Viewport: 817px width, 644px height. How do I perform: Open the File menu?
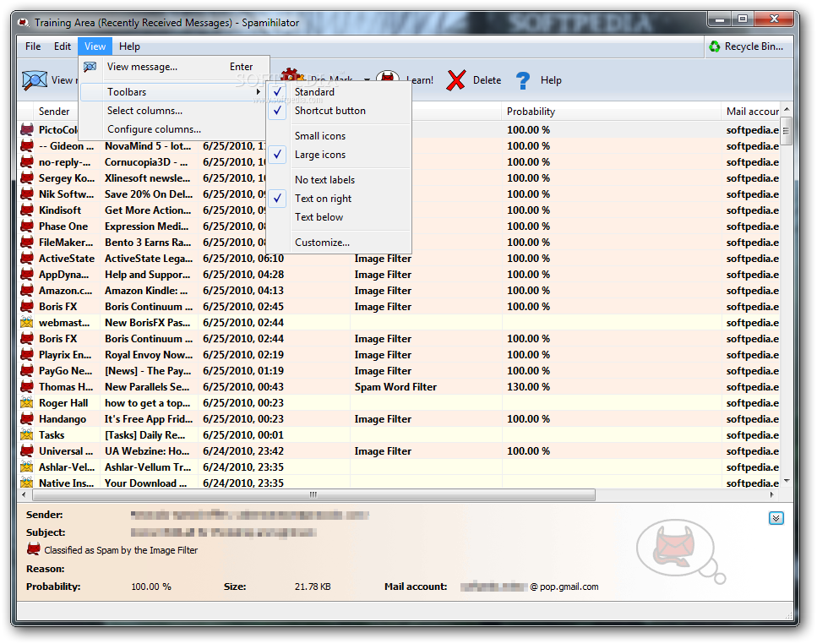33,46
